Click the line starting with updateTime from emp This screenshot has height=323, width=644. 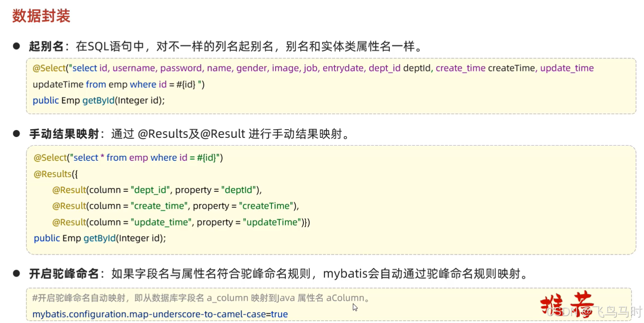119,84
